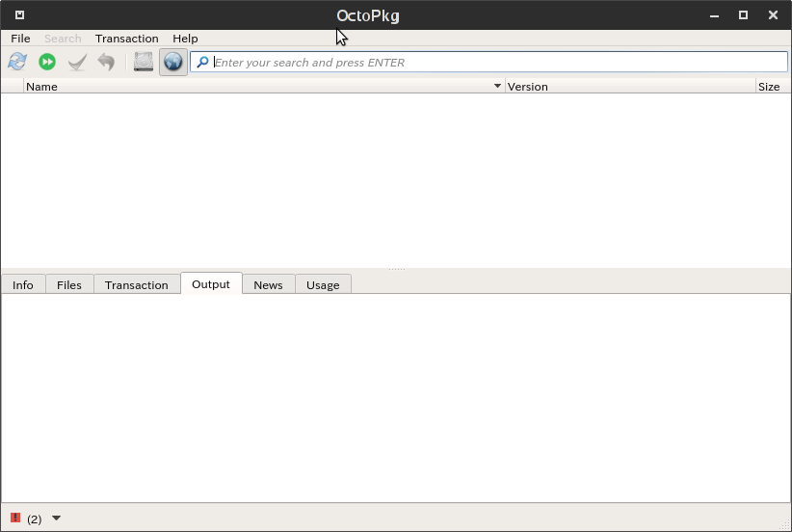The width and height of the screenshot is (792, 532).
Task: Toggle the remote search globe icon
Action: [173, 62]
